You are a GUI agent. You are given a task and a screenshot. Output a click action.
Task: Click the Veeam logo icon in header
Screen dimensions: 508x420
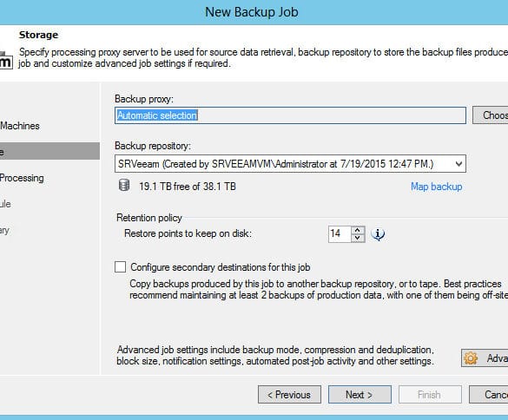[6, 60]
